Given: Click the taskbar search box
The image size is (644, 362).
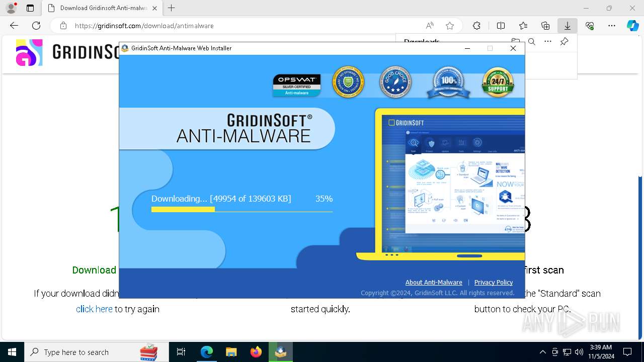Looking at the screenshot, I should pos(97,352).
